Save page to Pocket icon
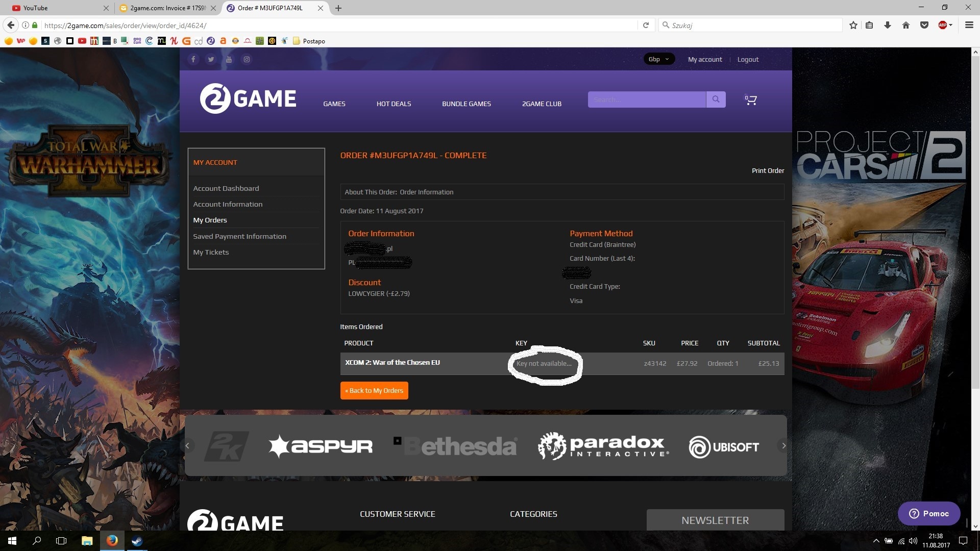 [x=924, y=25]
